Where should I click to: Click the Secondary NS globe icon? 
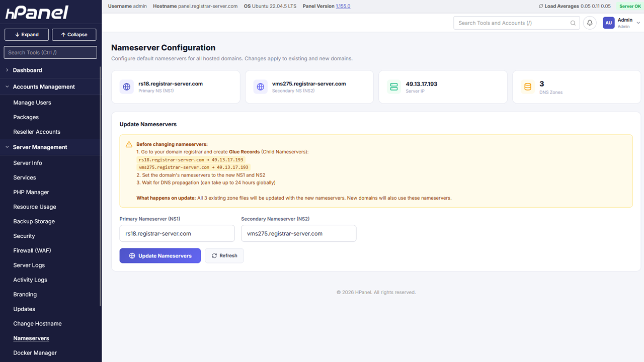coord(261,87)
